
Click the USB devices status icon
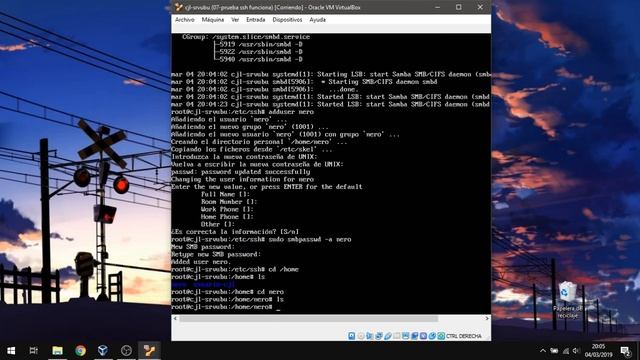388,336
